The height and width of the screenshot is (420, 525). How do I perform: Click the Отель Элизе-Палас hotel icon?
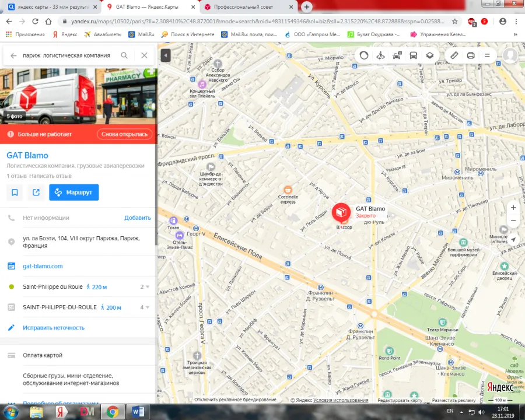[180, 235]
